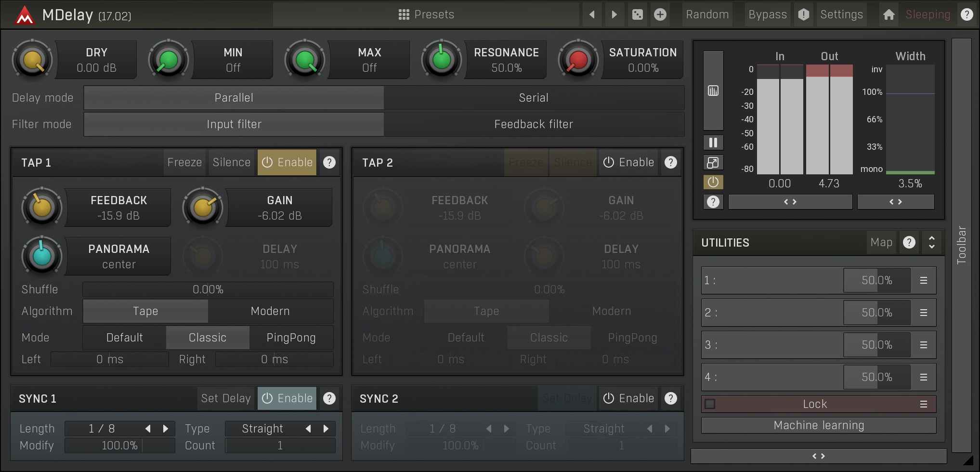The height and width of the screenshot is (472, 980).
Task: Click the home icon in top bar
Action: coord(889,14)
